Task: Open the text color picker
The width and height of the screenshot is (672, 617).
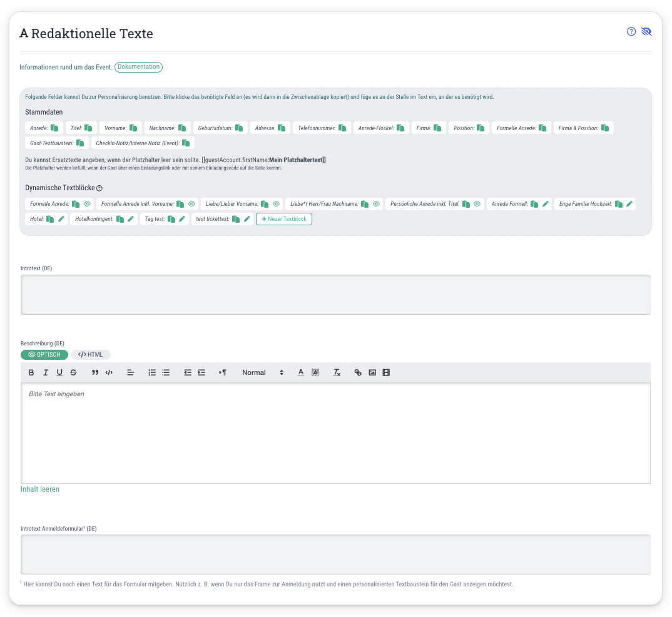Action: (x=301, y=372)
